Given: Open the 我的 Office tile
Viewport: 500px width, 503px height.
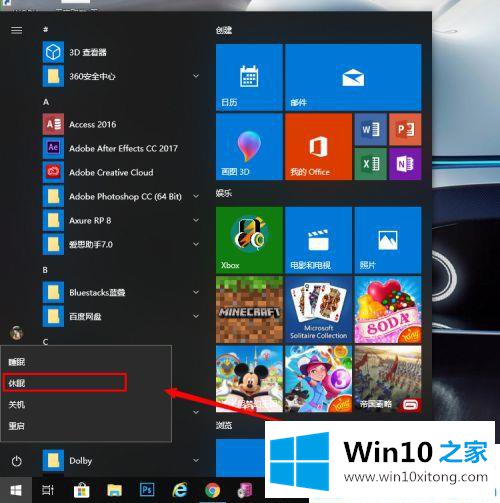Looking at the screenshot, I should (318, 146).
